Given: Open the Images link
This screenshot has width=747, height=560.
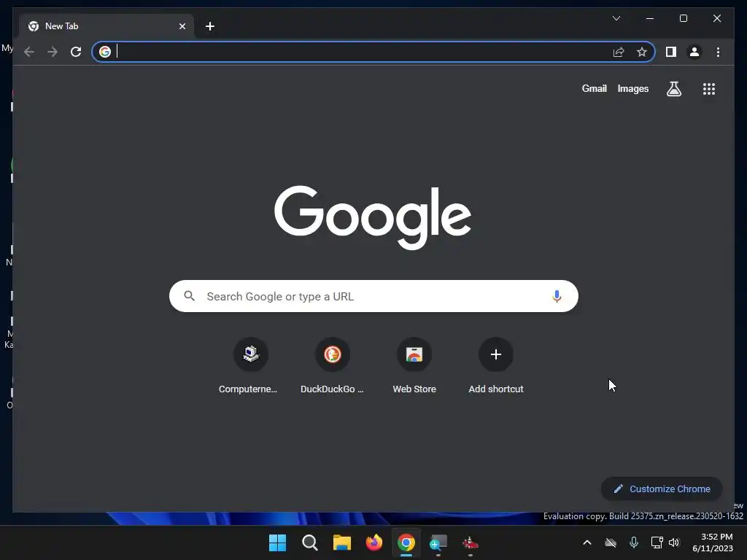Looking at the screenshot, I should coord(632,88).
